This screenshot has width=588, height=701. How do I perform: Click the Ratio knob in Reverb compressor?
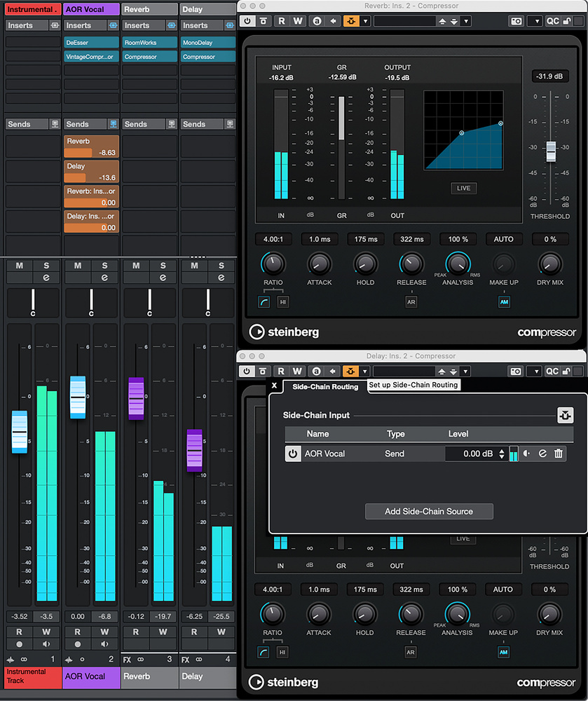273,264
